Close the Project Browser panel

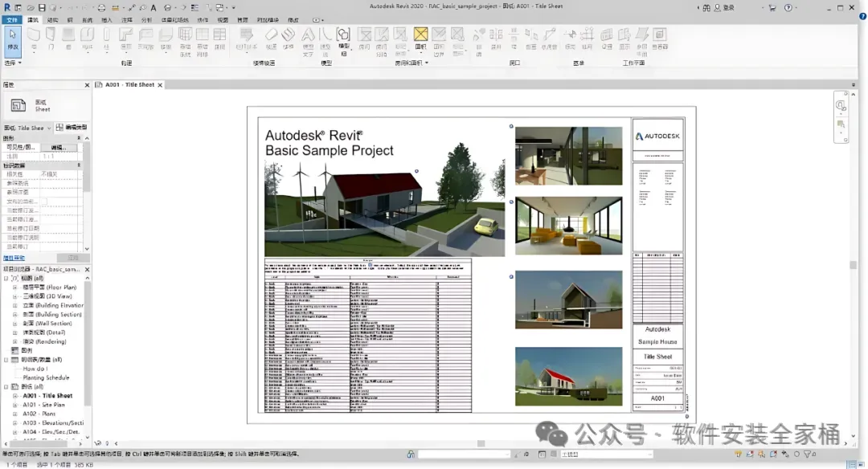pyautogui.click(x=87, y=269)
